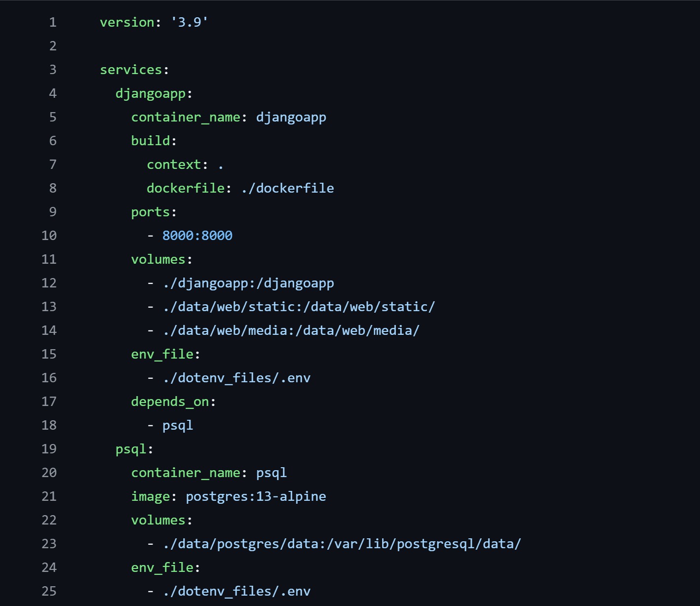Click the 'services' key
The width and height of the screenshot is (700, 606).
131,70
